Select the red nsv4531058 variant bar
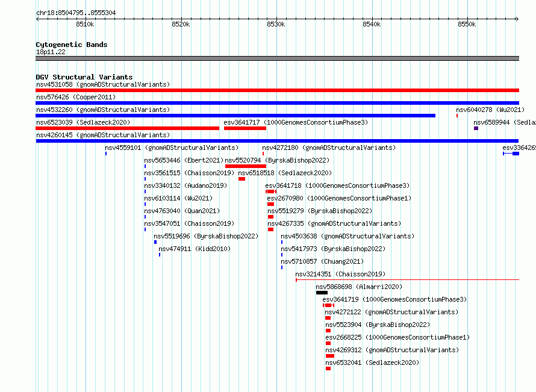This screenshot has height=392, width=536. tap(277, 90)
